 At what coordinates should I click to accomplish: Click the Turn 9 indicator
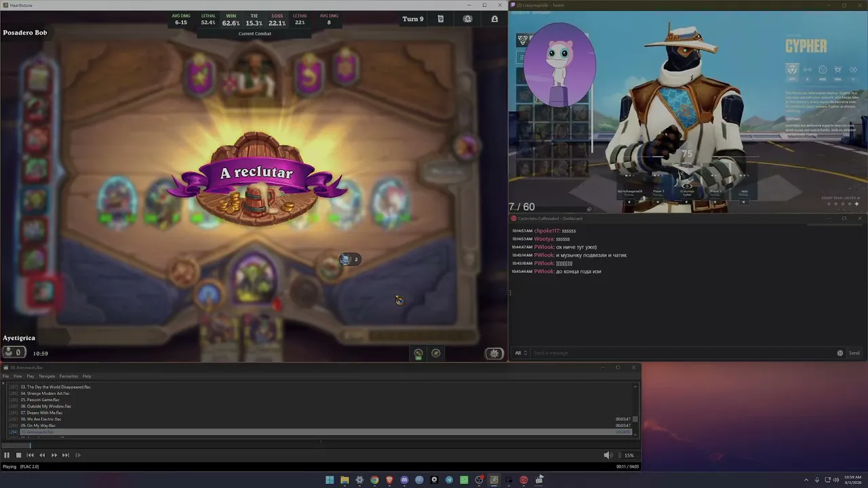[413, 19]
